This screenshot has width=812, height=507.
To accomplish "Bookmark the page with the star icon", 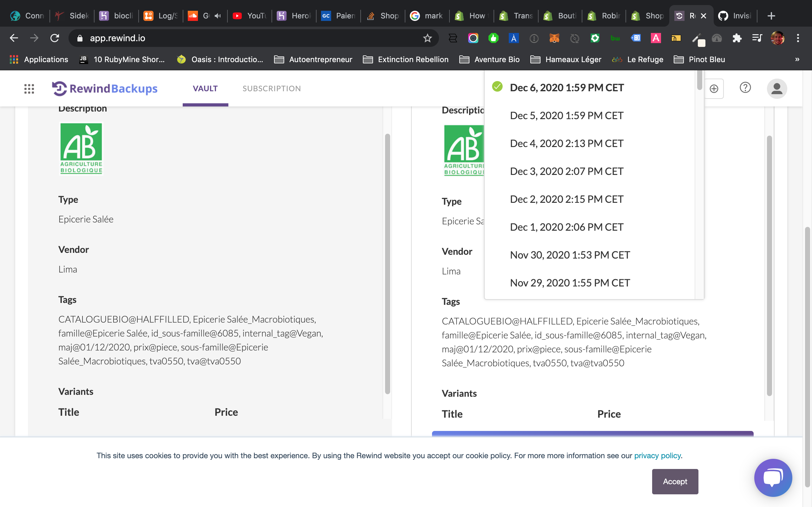I will tap(427, 38).
